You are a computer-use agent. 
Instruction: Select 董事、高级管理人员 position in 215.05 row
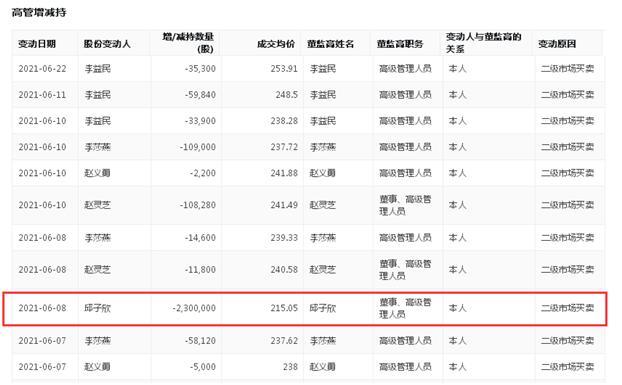click(405, 308)
